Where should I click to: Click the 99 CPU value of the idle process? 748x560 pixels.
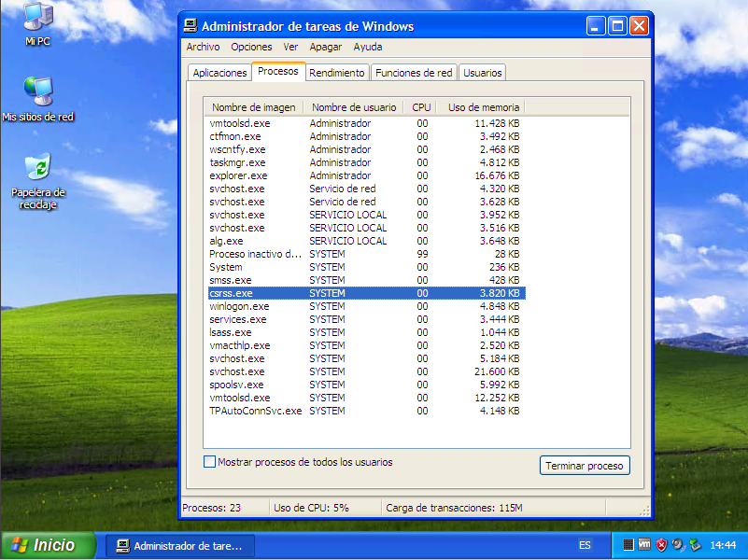422,254
